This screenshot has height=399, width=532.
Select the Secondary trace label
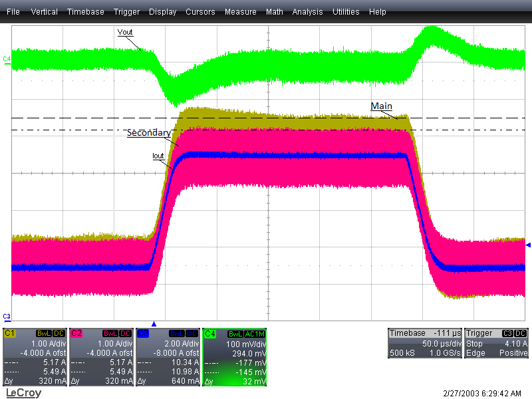[150, 132]
